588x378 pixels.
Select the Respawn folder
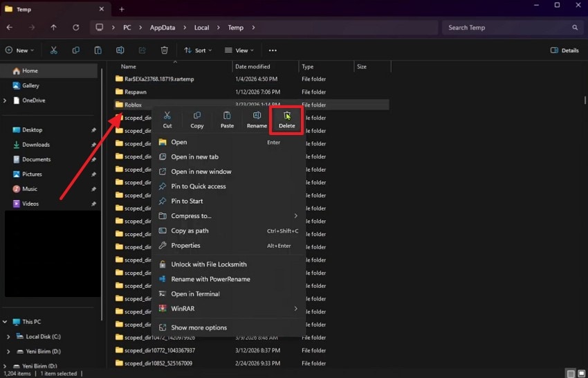[251, 92]
